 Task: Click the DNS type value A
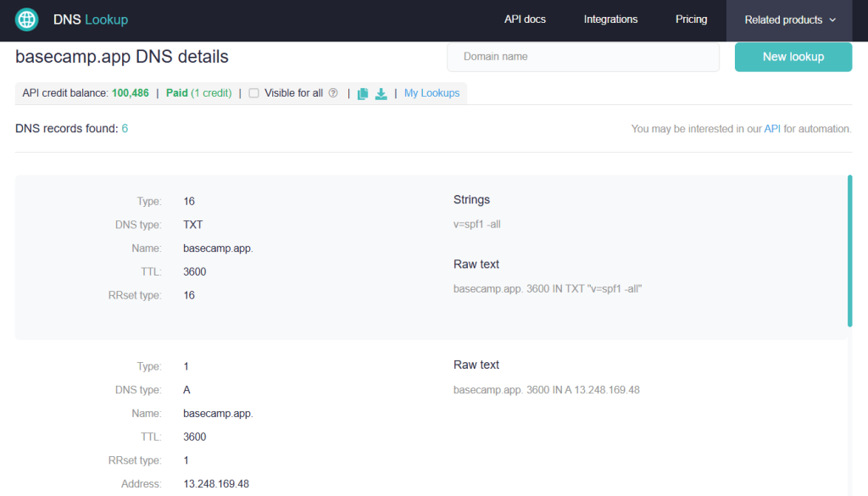point(186,390)
